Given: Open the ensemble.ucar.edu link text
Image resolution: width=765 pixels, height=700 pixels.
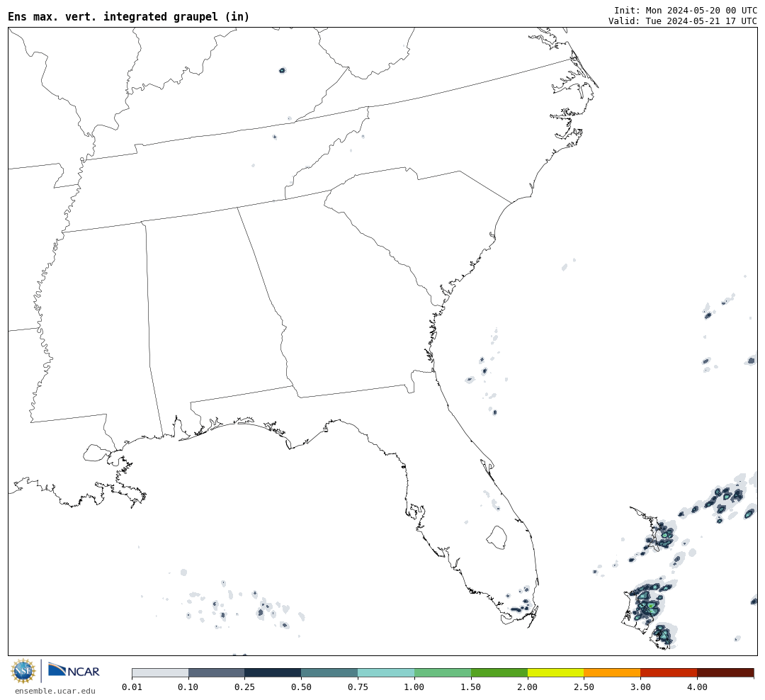Looking at the screenshot, I should click(x=55, y=691).
